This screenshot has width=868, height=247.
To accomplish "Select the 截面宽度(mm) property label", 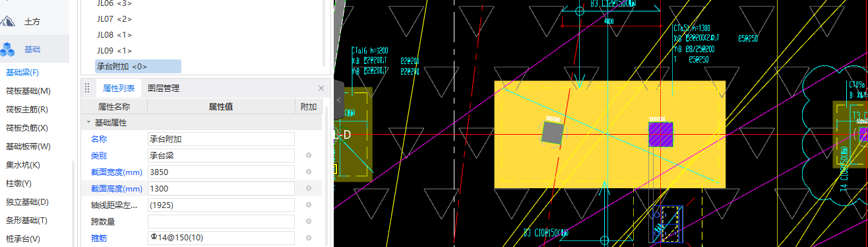I will click(x=117, y=172).
